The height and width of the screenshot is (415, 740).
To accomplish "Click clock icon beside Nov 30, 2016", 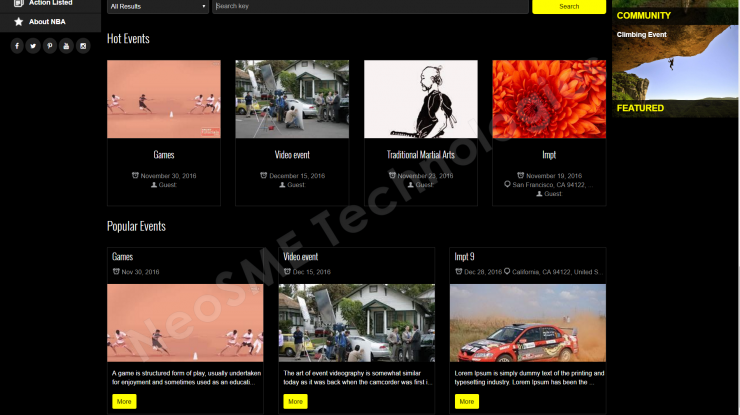I will tap(116, 271).
